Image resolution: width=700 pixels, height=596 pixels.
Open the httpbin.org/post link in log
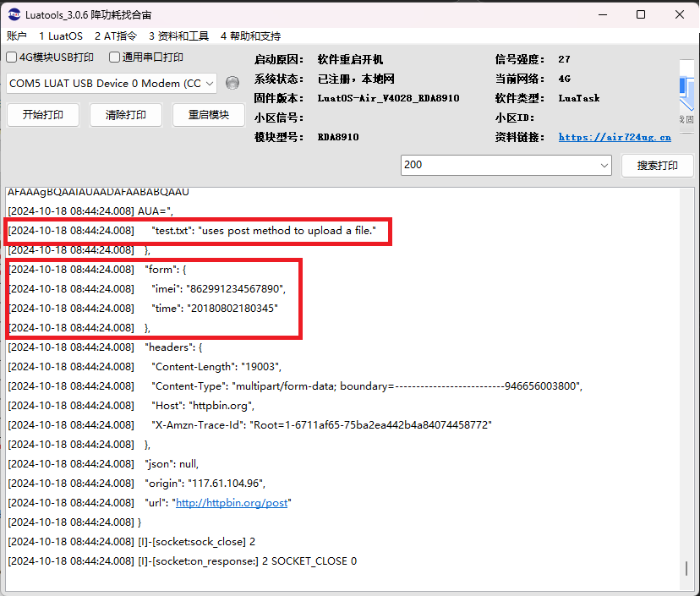point(232,503)
